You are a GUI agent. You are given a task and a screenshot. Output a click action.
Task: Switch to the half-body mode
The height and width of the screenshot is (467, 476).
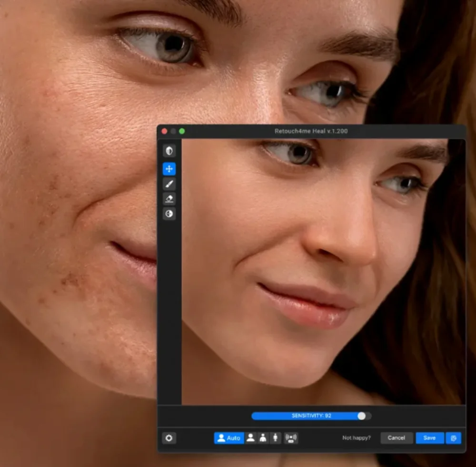click(263, 438)
